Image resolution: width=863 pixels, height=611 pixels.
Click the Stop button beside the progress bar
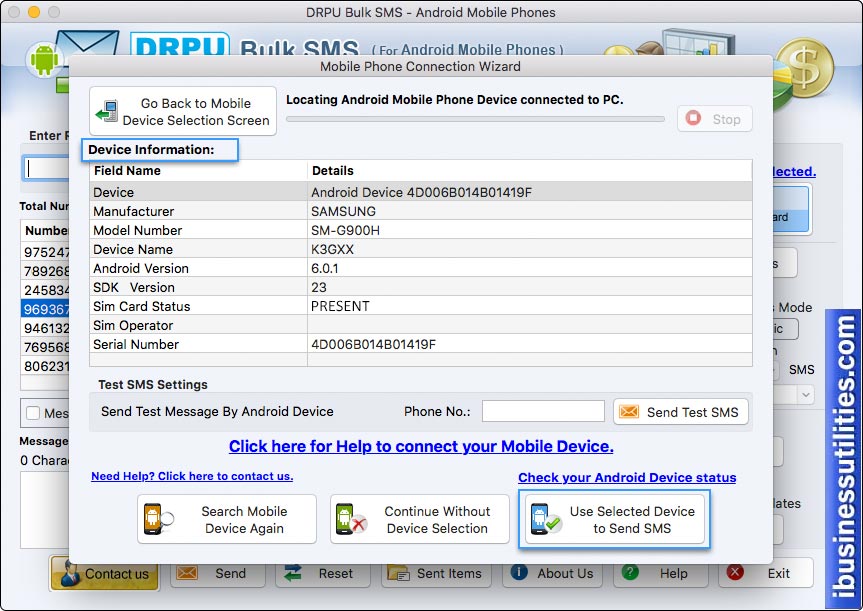[x=714, y=119]
